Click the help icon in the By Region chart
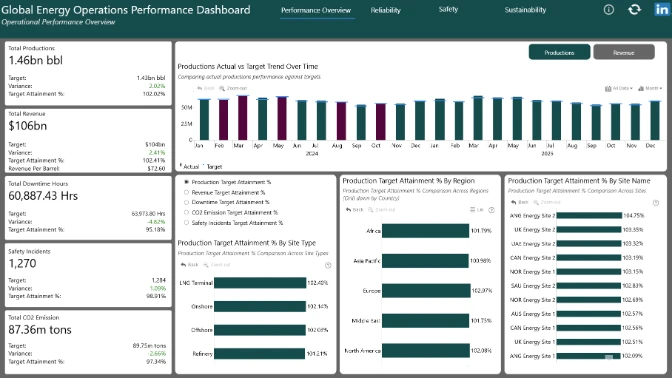Image resolution: width=672 pixels, height=378 pixels. [492, 210]
